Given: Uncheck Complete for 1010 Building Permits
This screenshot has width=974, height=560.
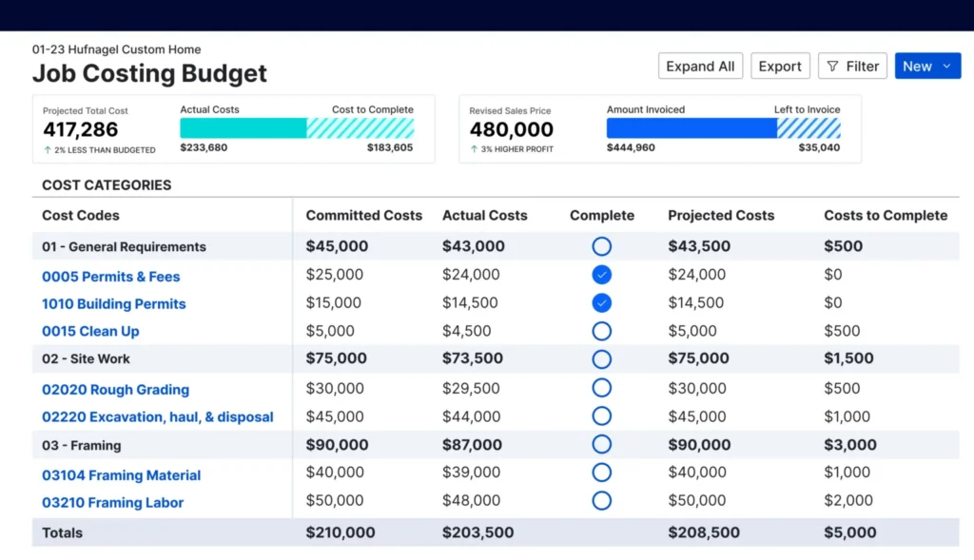Looking at the screenshot, I should (601, 303).
